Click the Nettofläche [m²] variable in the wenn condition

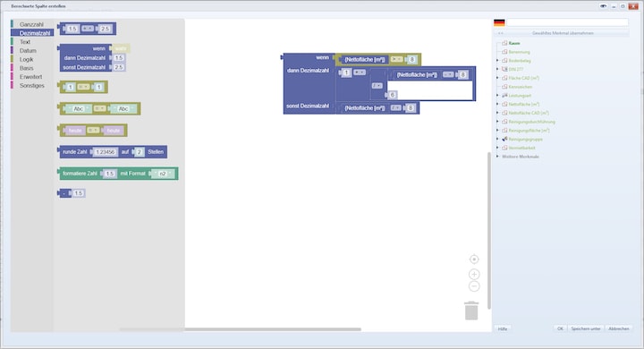pyautogui.click(x=365, y=60)
